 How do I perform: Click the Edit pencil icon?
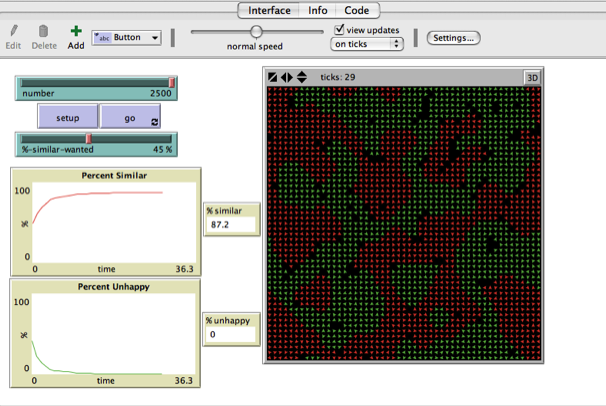pos(13,32)
